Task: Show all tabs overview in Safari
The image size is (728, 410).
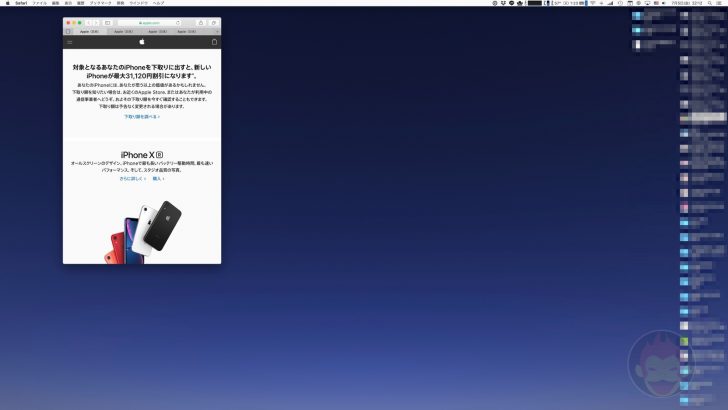Action: click(214, 23)
